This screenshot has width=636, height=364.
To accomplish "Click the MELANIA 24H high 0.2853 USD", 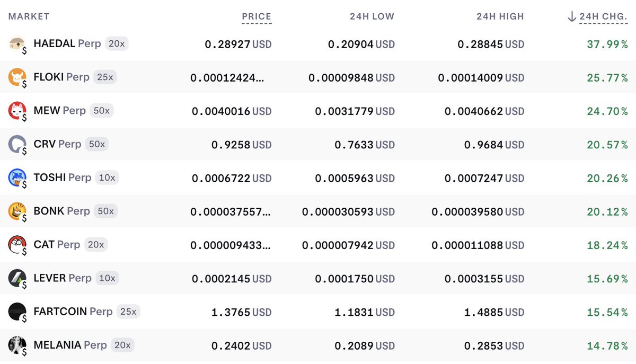I will [x=494, y=346].
